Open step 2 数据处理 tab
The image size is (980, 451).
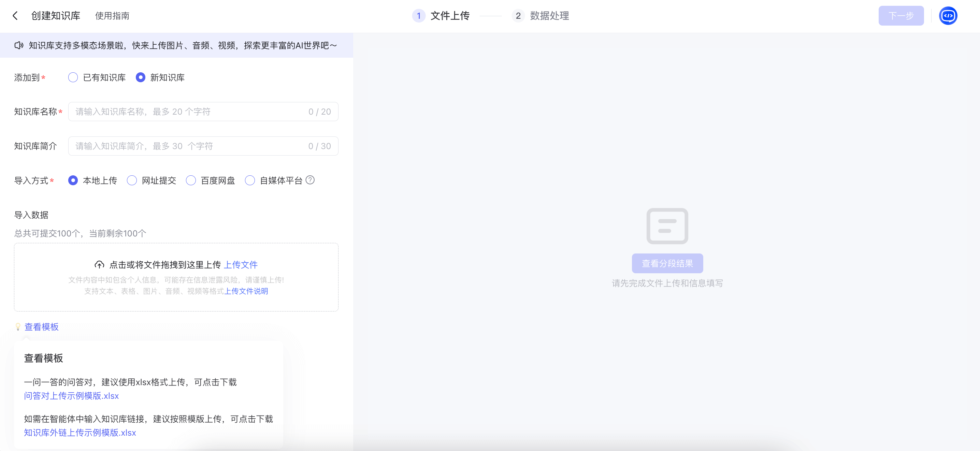(549, 16)
